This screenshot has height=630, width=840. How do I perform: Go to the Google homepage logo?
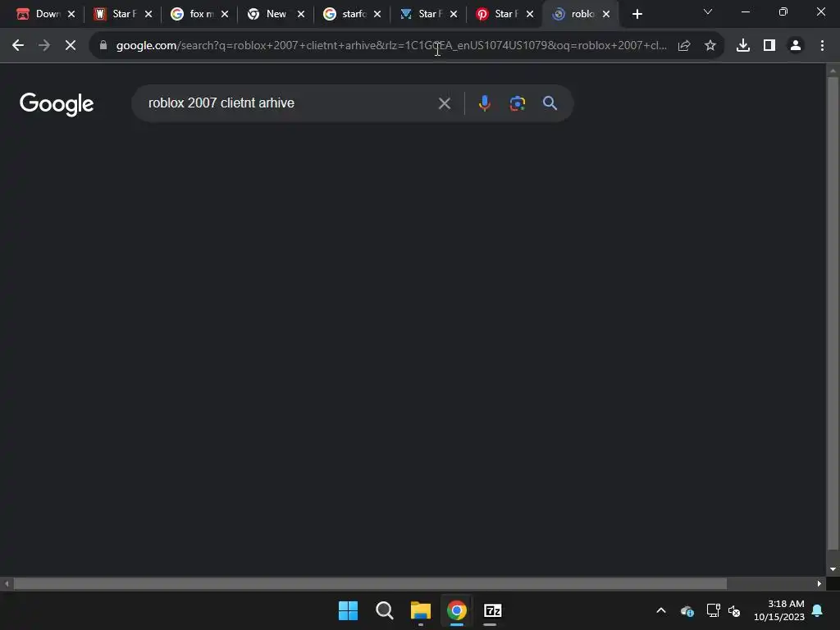coord(57,104)
